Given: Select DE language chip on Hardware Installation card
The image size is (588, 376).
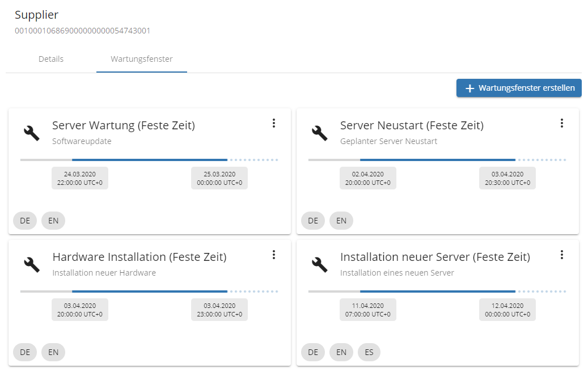Looking at the screenshot, I should click(25, 352).
